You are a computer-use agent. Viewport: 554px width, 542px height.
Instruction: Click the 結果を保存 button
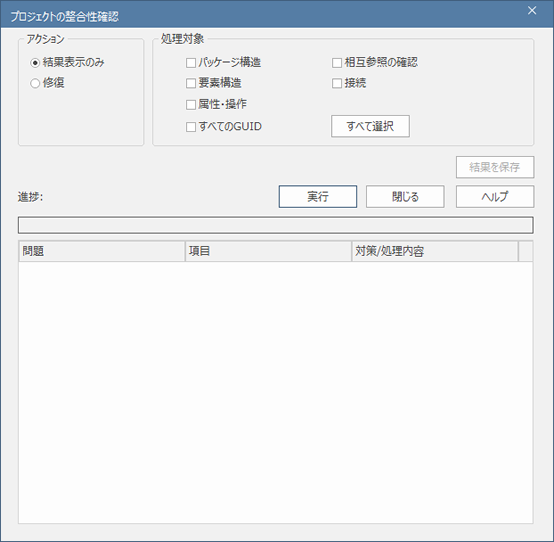[x=495, y=167]
